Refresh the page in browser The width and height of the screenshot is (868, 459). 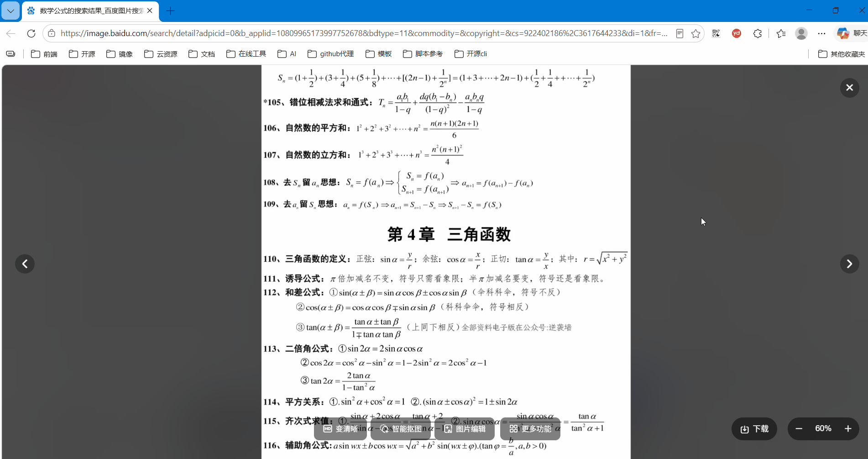pos(31,33)
